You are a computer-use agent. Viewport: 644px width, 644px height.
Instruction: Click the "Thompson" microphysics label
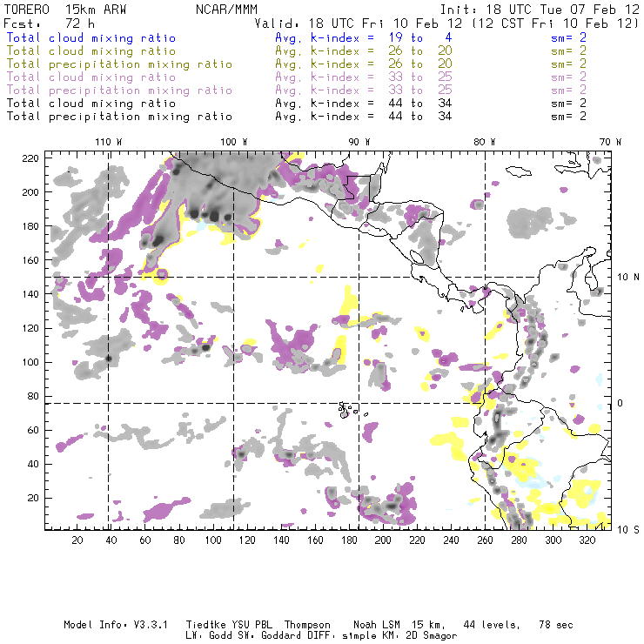tap(307, 625)
